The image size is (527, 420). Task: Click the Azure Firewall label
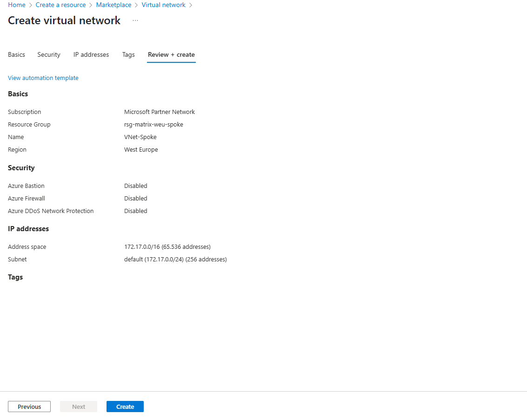tap(26, 198)
